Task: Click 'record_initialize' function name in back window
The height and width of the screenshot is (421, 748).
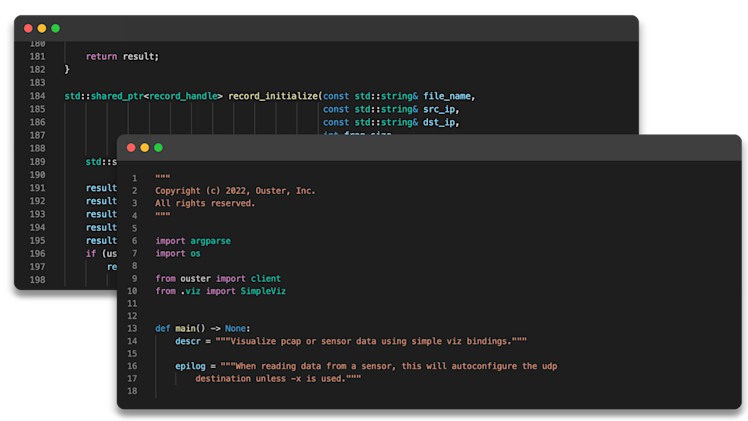Action: coord(273,96)
